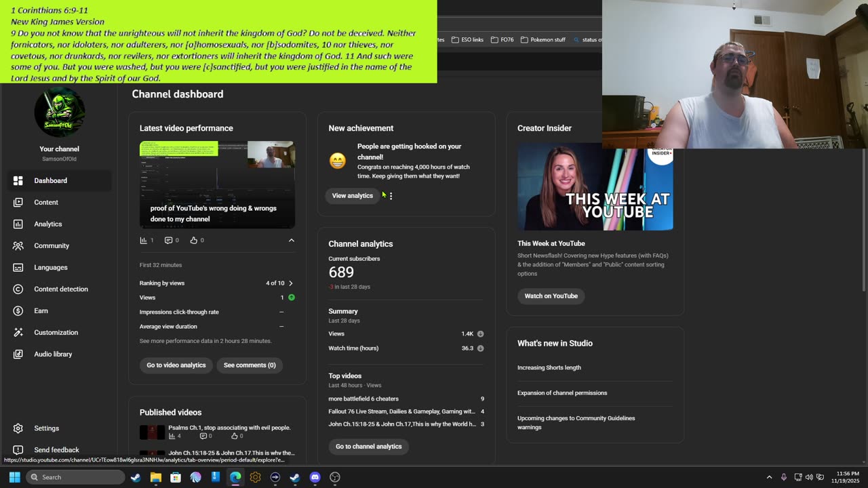Click See comments (0) button
This screenshot has width=868, height=488.
click(250, 365)
